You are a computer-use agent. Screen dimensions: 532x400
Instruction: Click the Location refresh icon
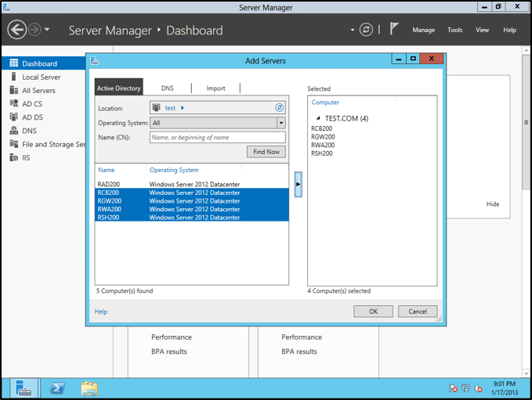[x=280, y=107]
